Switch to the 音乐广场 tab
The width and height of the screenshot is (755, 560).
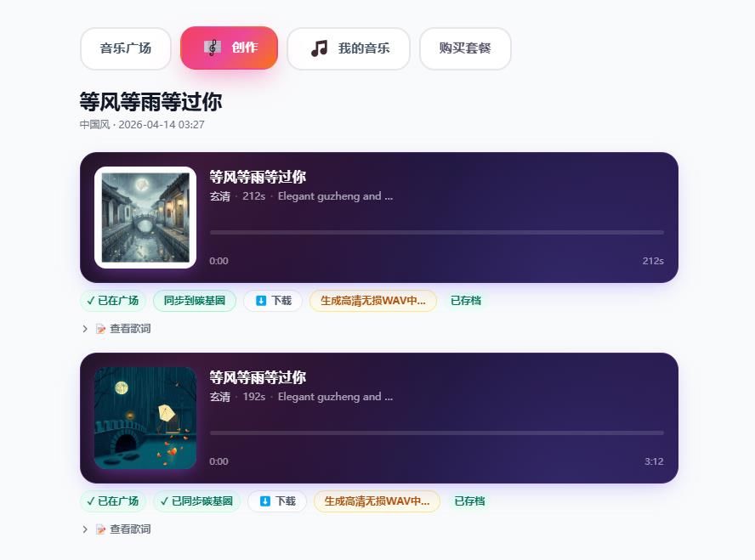pos(126,48)
